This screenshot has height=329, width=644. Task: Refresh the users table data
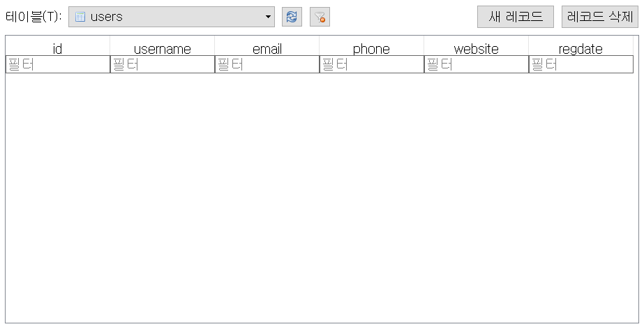coord(292,17)
